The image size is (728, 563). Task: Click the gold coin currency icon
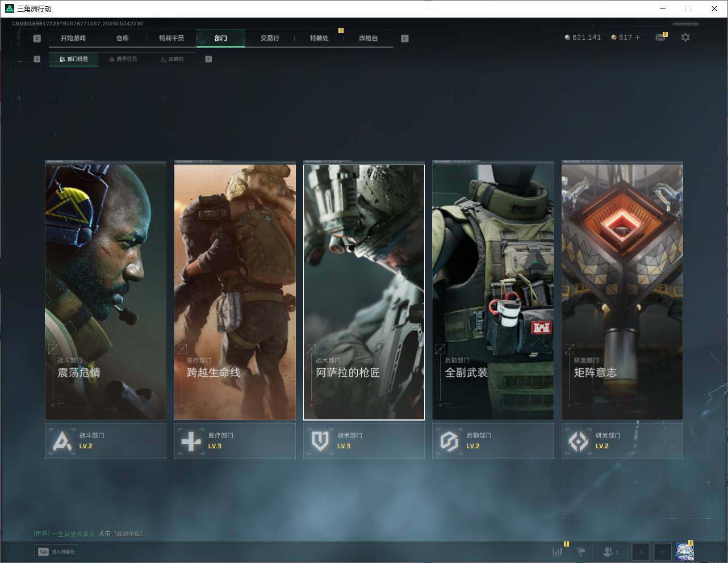[x=614, y=37]
